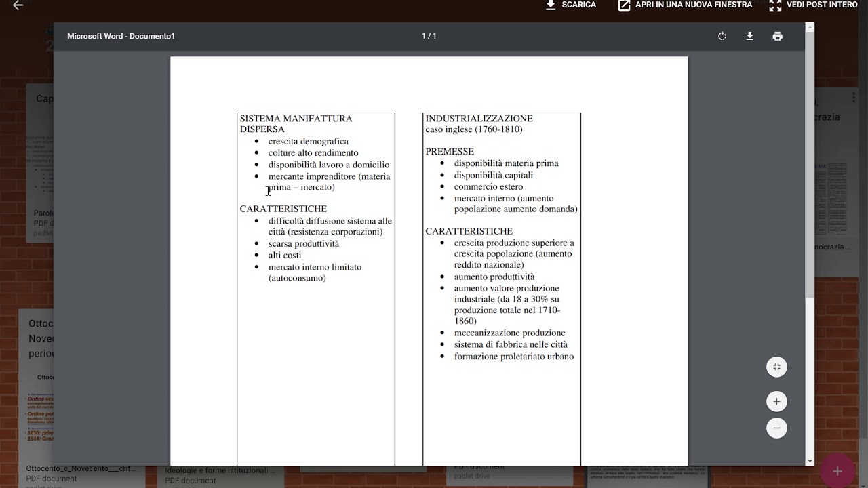The width and height of the screenshot is (868, 488).
Task: Click the bullet 'crescita demografica'
Action: [x=309, y=142]
